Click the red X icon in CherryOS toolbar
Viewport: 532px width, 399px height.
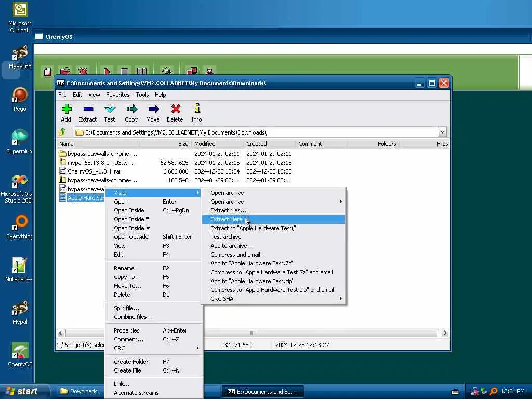83,71
